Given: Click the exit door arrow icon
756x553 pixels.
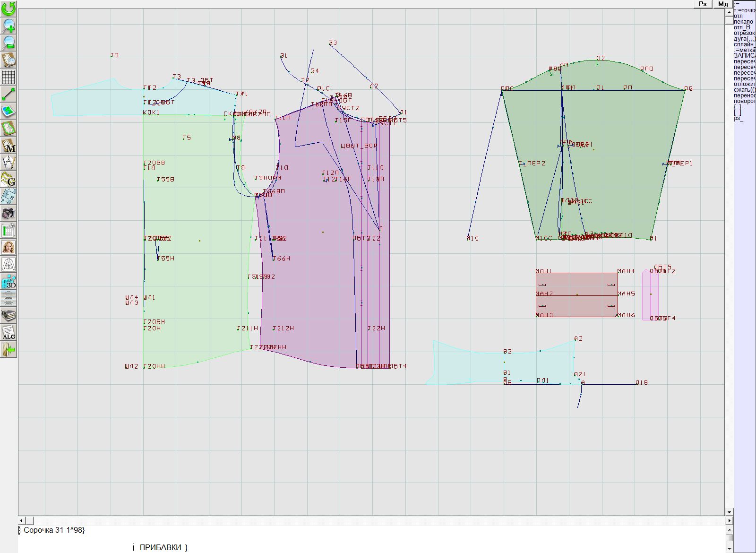Looking at the screenshot, I should (9, 350).
